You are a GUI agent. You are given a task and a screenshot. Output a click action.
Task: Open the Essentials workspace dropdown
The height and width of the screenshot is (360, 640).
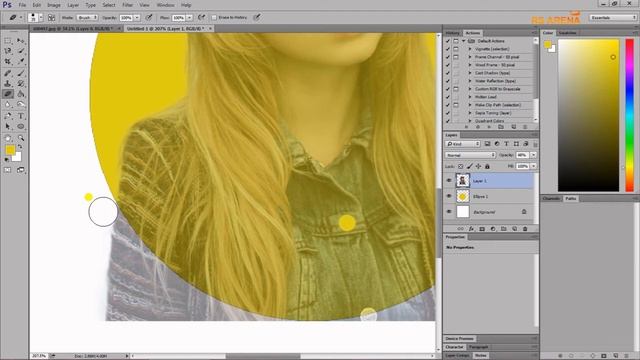[x=613, y=18]
